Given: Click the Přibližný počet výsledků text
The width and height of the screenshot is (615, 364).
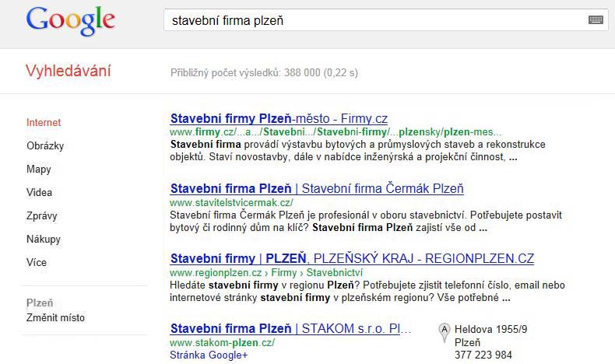Looking at the screenshot, I should [x=264, y=73].
